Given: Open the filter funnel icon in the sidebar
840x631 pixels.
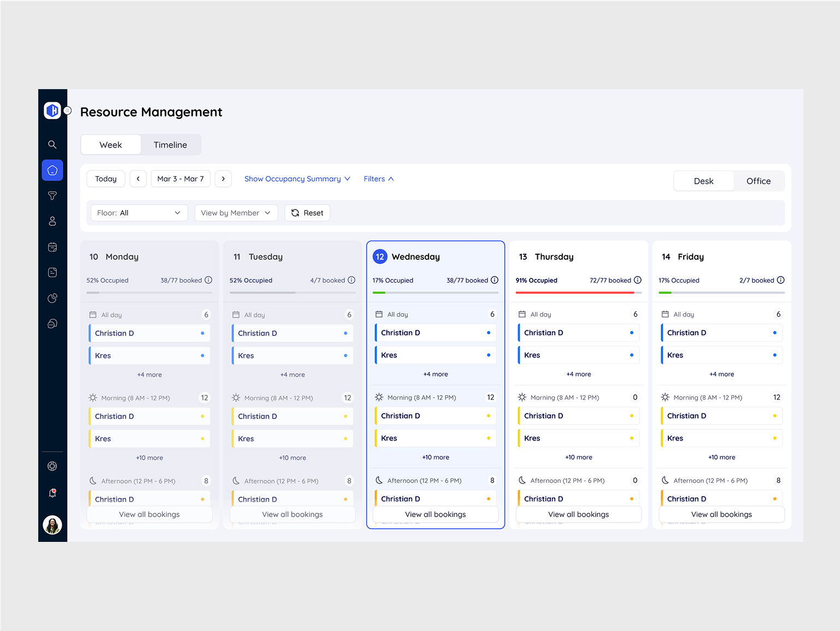Looking at the screenshot, I should 52,196.
